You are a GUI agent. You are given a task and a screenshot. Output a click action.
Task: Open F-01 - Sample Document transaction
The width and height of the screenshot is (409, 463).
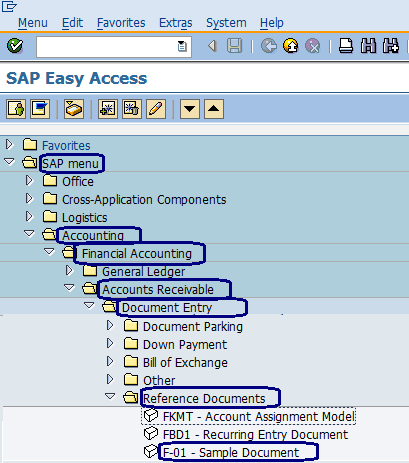(231, 453)
